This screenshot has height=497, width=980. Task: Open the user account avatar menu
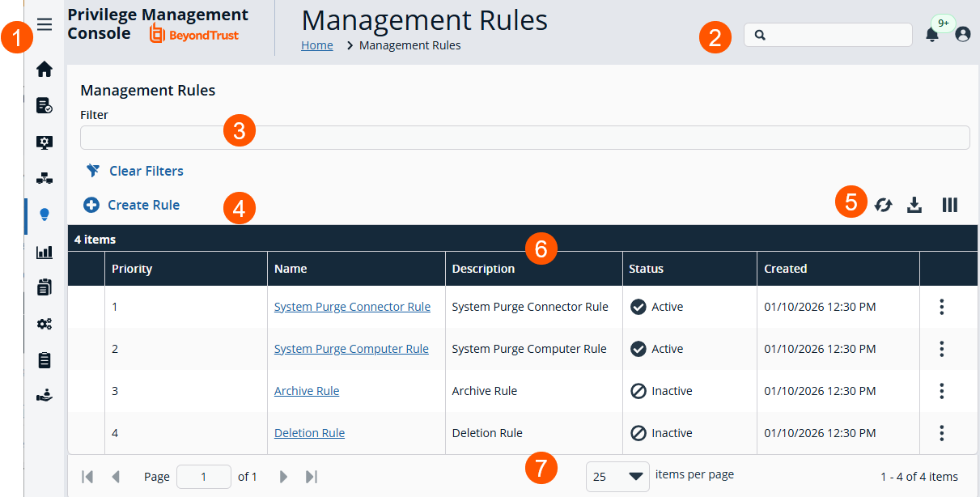[x=962, y=34]
